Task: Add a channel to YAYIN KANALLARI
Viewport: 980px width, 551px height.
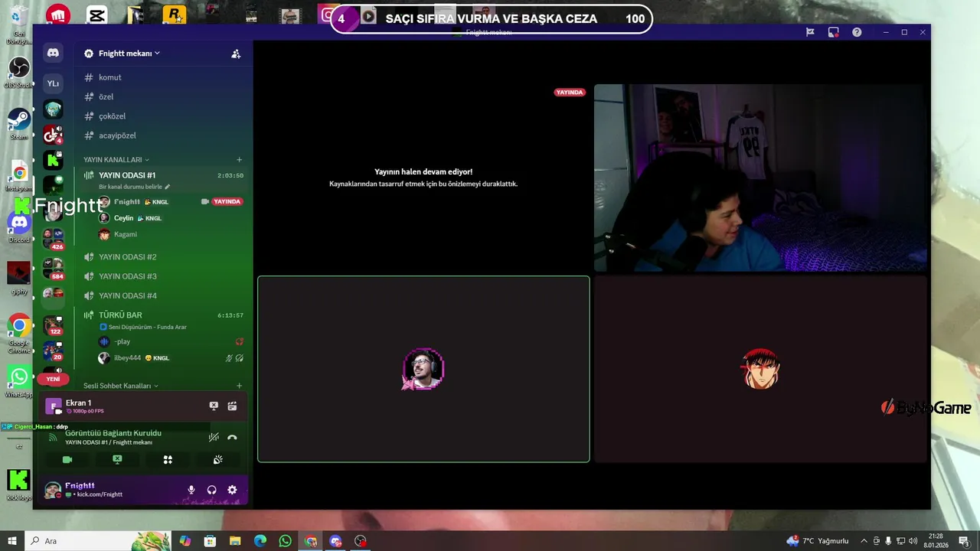Action: 239,160
